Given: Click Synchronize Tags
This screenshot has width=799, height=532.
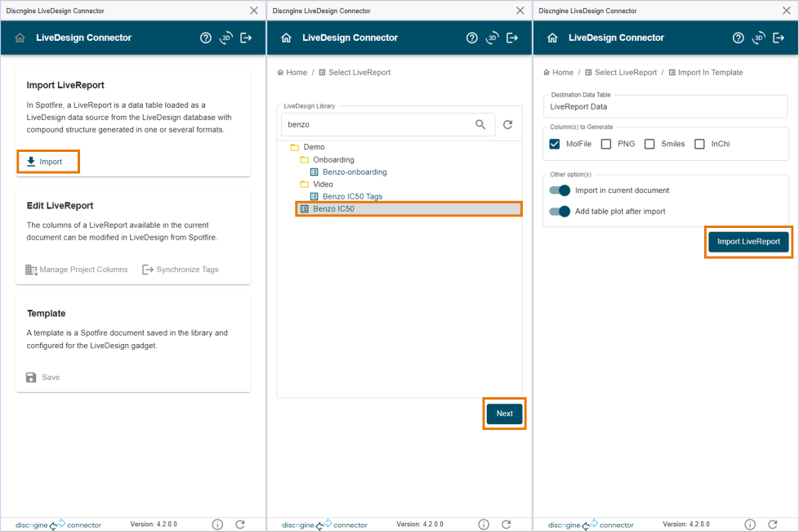Looking at the screenshot, I should [181, 270].
